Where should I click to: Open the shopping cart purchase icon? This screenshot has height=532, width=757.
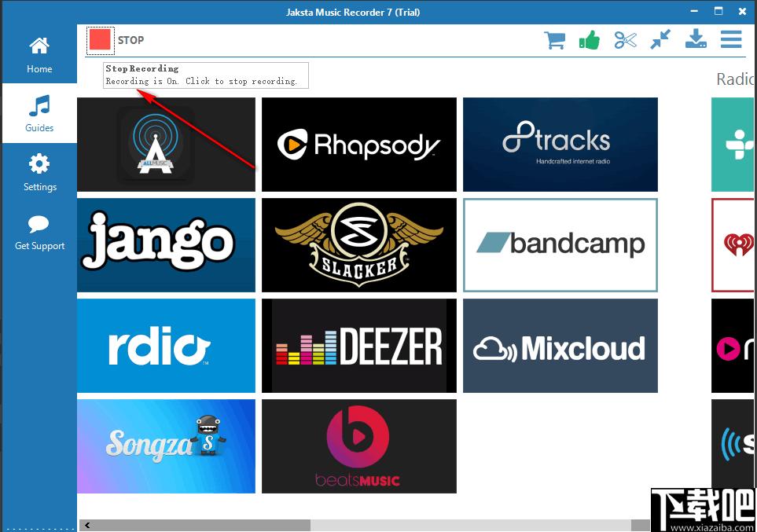[554, 40]
